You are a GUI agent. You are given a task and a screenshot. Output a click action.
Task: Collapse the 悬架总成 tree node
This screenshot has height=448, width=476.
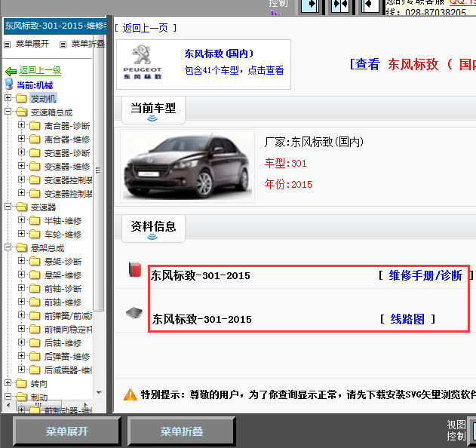pos(8,247)
